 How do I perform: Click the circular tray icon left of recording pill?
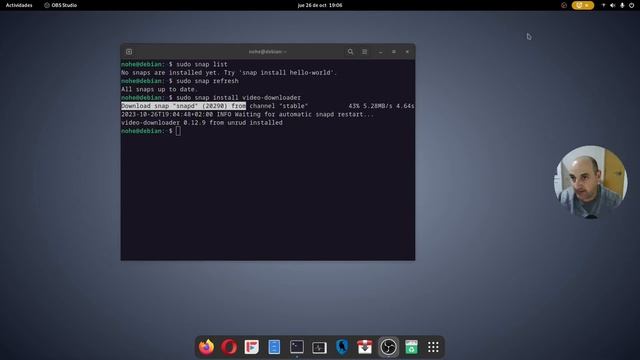click(564, 5)
